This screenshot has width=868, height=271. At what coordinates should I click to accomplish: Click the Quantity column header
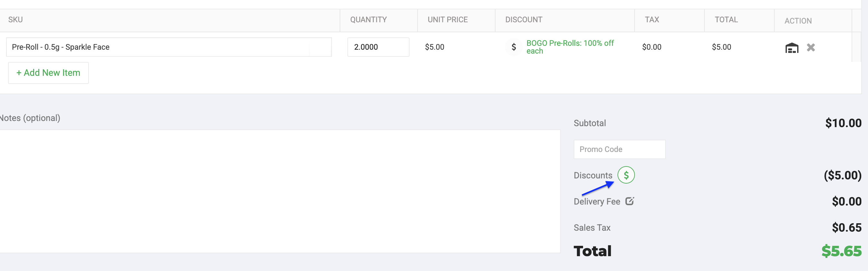coord(368,20)
